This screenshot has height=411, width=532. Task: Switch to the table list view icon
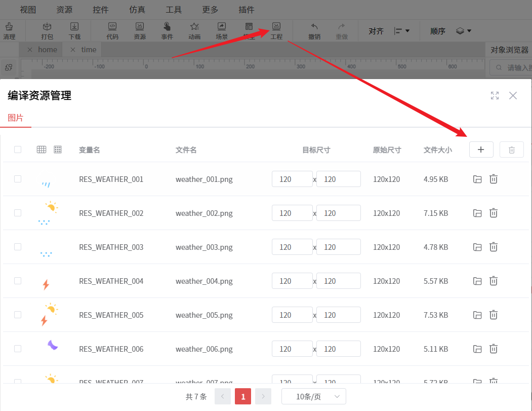tap(42, 150)
